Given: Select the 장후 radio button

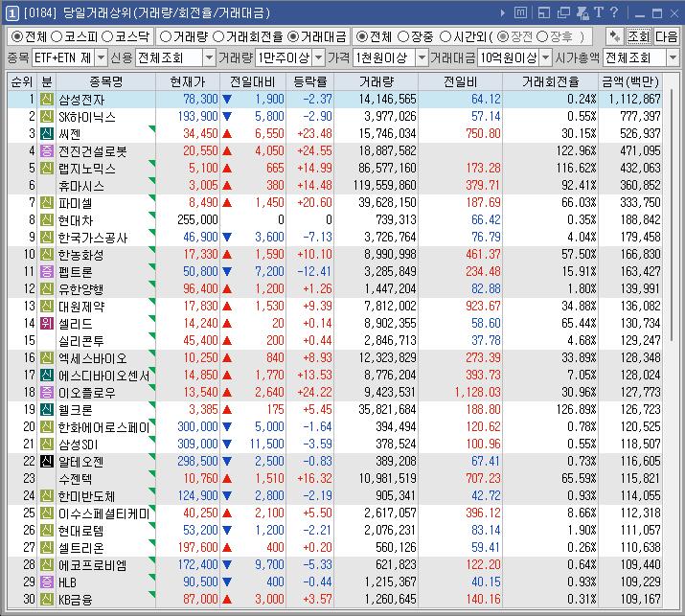Looking at the screenshot, I should coord(542,36).
